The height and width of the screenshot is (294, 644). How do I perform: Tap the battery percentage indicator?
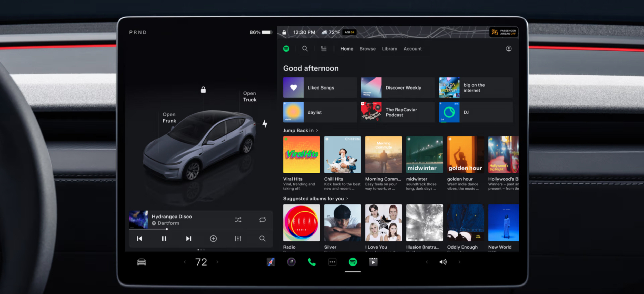point(260,32)
